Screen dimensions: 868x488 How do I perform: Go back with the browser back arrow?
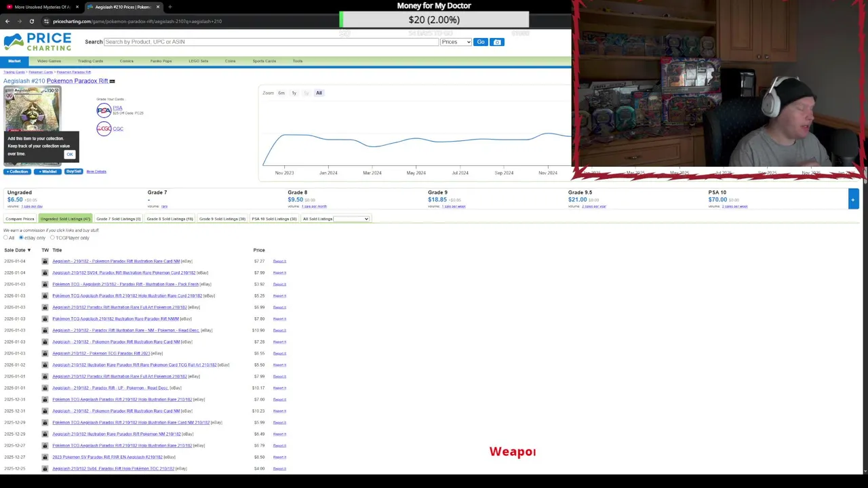pyautogui.click(x=7, y=21)
